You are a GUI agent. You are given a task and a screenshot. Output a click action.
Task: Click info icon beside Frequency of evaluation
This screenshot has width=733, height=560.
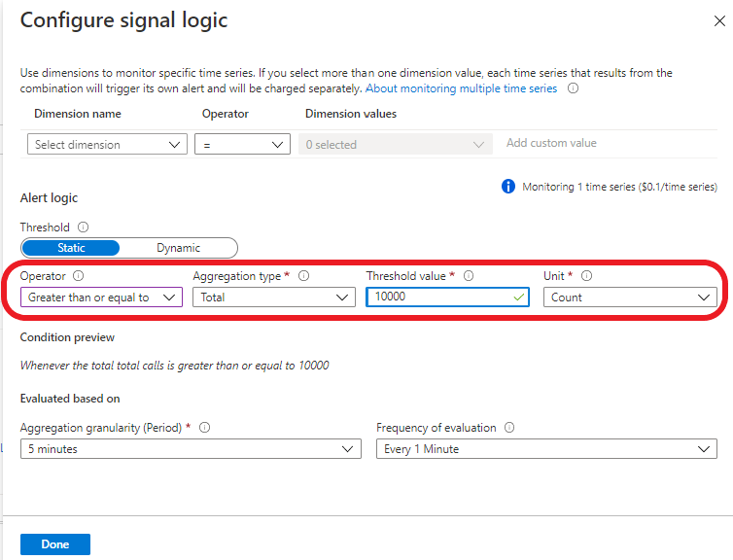pyautogui.click(x=509, y=428)
